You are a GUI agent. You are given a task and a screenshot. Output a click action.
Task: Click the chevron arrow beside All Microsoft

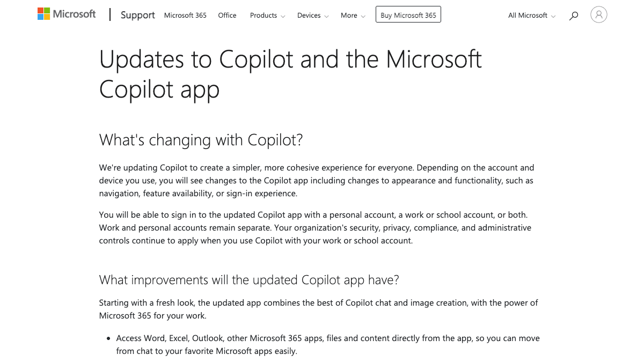coord(553,16)
